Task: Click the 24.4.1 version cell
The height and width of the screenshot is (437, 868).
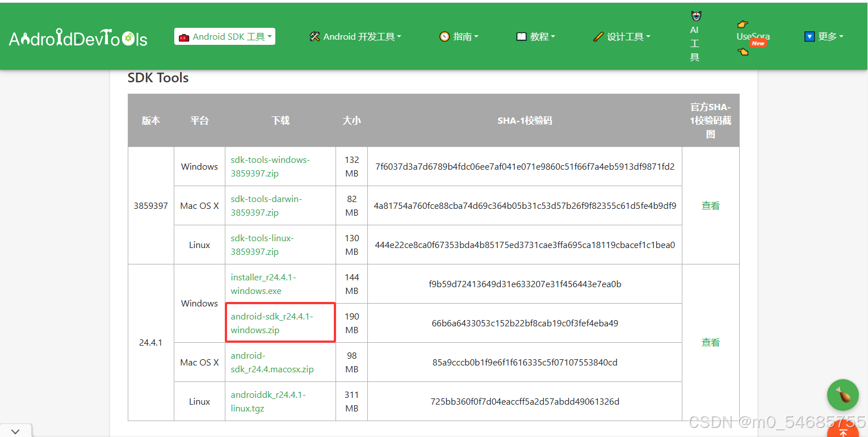Action: coord(151,342)
